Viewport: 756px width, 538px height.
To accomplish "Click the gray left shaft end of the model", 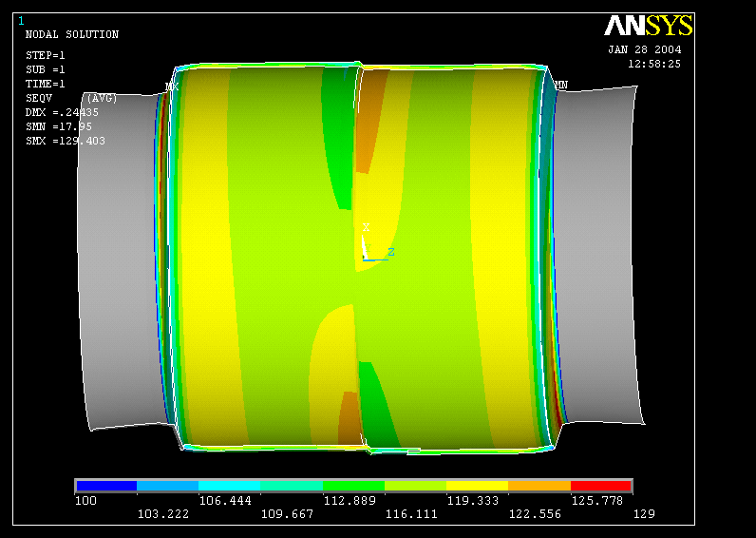I will [118, 260].
